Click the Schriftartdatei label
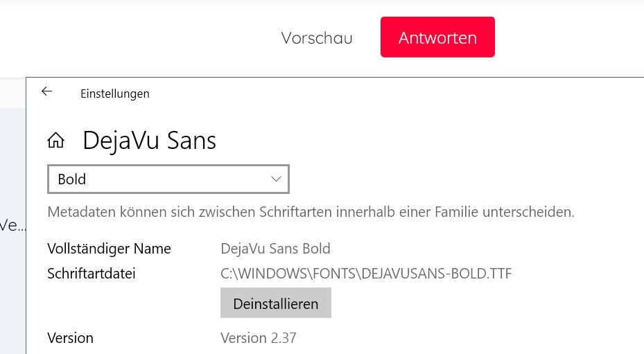 click(92, 273)
